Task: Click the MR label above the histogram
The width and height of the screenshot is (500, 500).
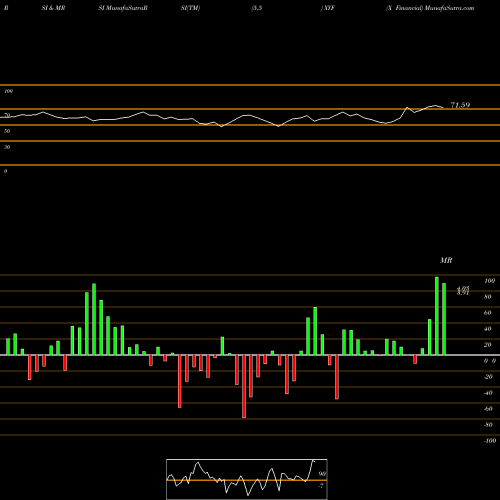Action: [x=446, y=260]
